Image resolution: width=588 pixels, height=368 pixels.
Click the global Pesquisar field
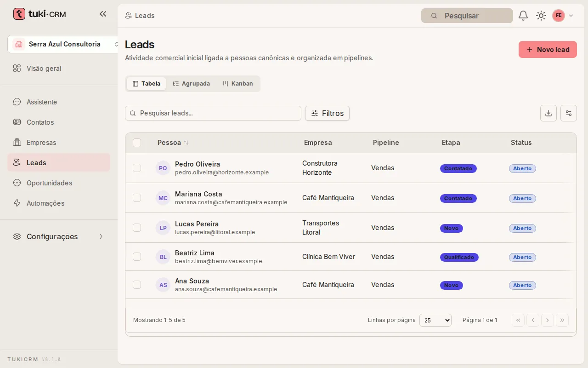467,16
